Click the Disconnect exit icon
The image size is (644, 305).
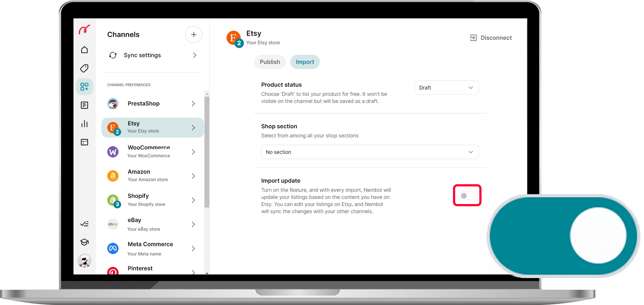(473, 38)
